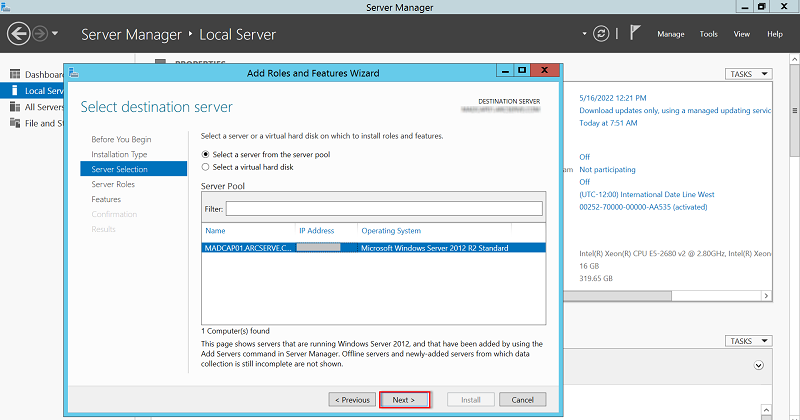Open the Manage menu
This screenshot has height=420, width=800.
670,34
